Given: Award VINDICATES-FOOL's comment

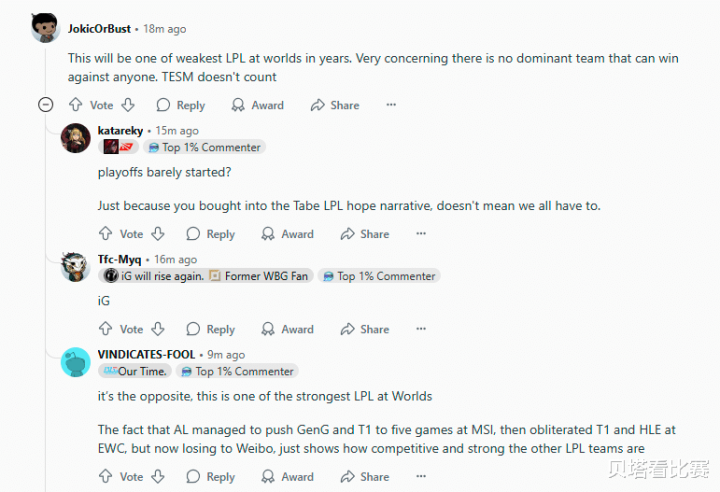Looking at the screenshot, I should 287,477.
